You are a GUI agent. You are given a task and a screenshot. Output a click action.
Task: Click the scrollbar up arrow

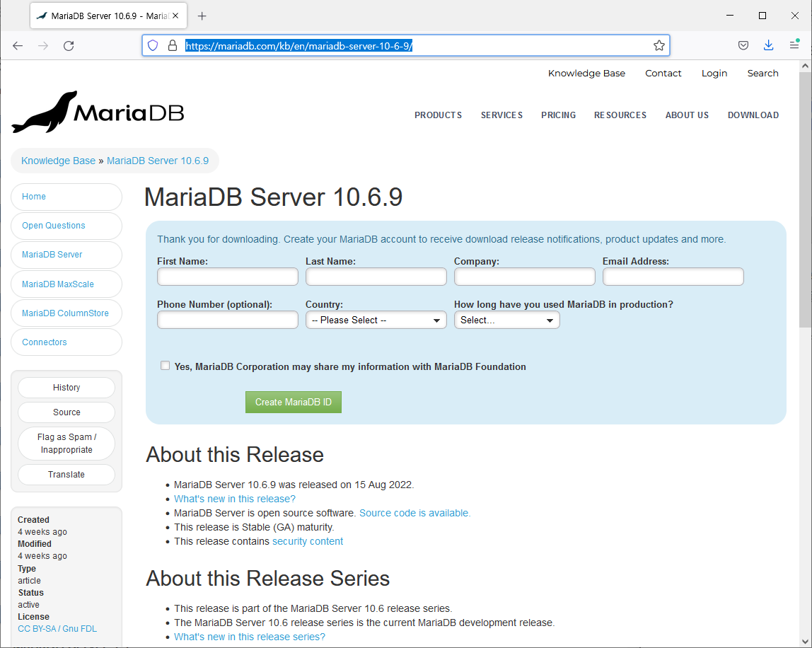[x=805, y=66]
